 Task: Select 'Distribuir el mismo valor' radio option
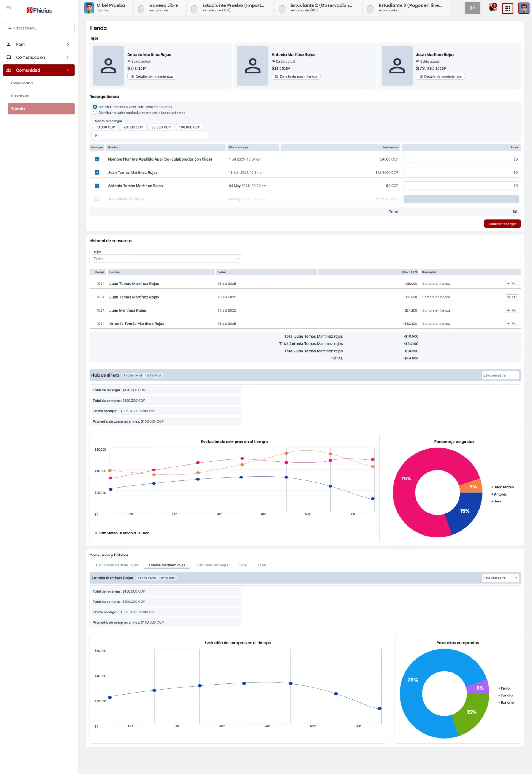click(x=95, y=107)
